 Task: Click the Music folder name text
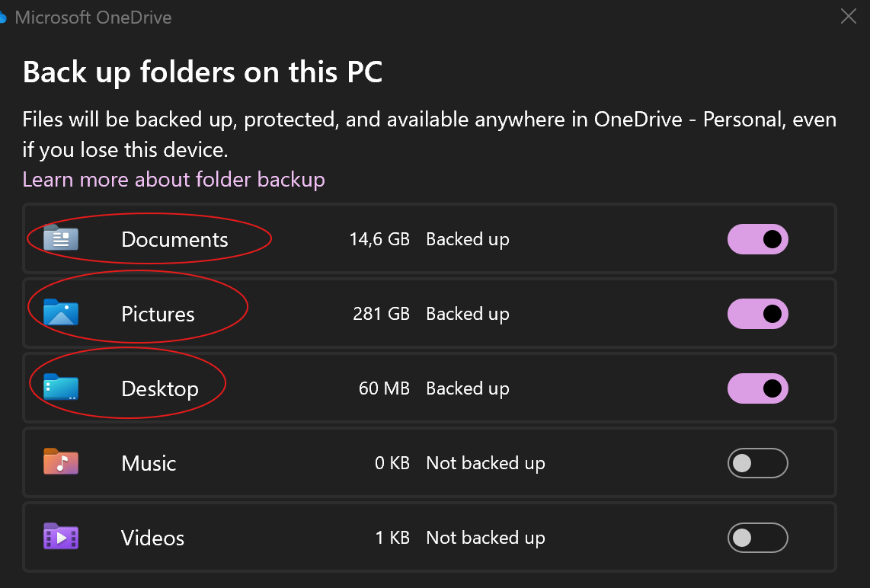coord(149,463)
